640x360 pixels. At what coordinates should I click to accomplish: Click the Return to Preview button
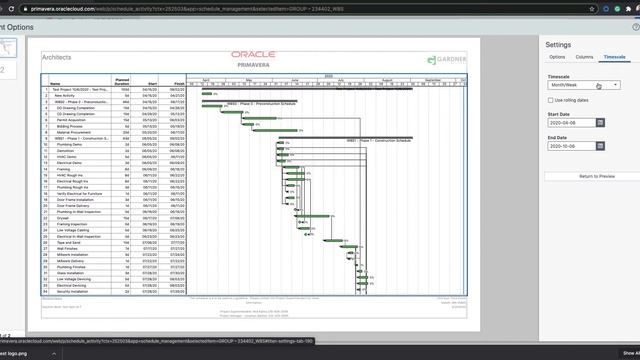(x=597, y=176)
